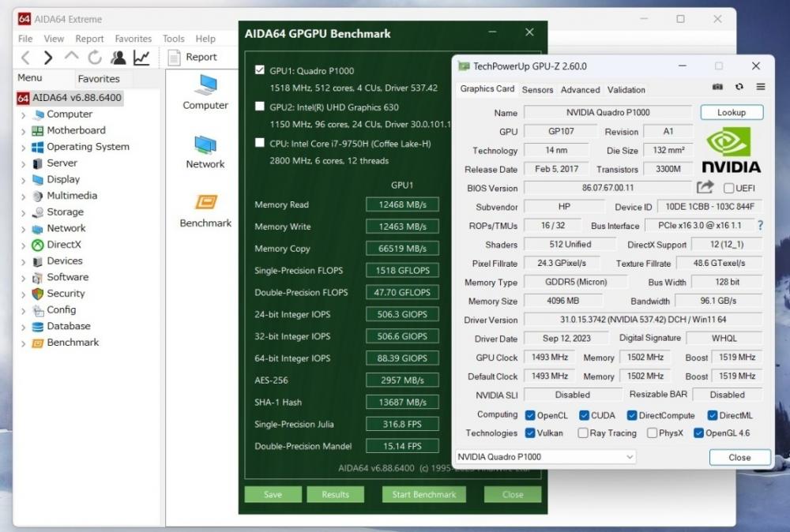Click the Report toolbar button in AIDA64
Screen dimensions: 790x532
[193, 58]
